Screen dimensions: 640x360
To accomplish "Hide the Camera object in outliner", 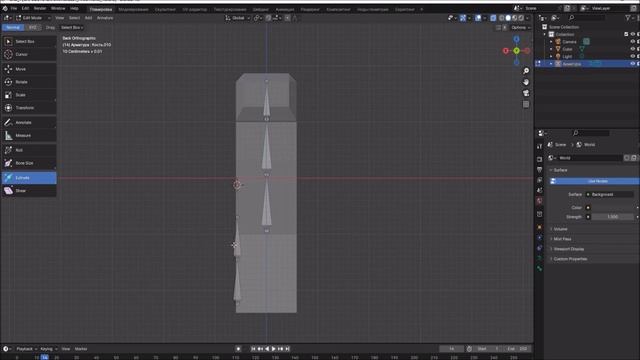I will click(x=632, y=42).
